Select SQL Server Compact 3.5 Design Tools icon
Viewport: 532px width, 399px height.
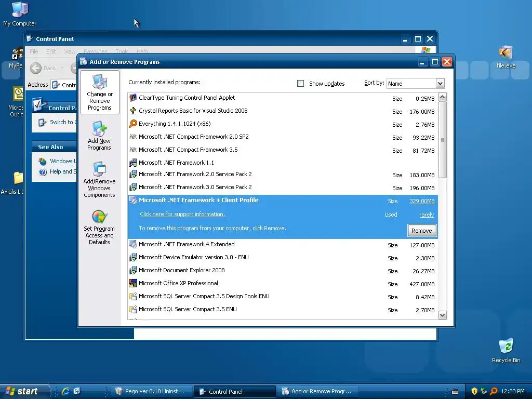133,296
